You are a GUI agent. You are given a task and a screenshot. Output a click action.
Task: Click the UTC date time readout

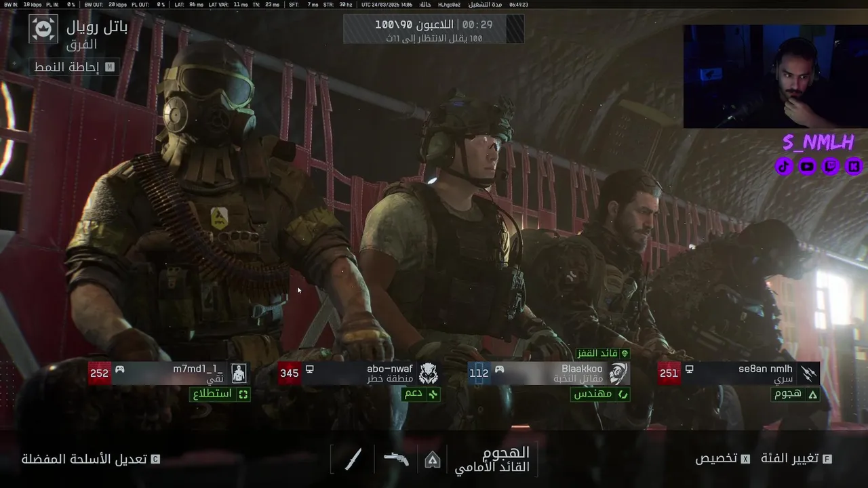(x=387, y=4)
